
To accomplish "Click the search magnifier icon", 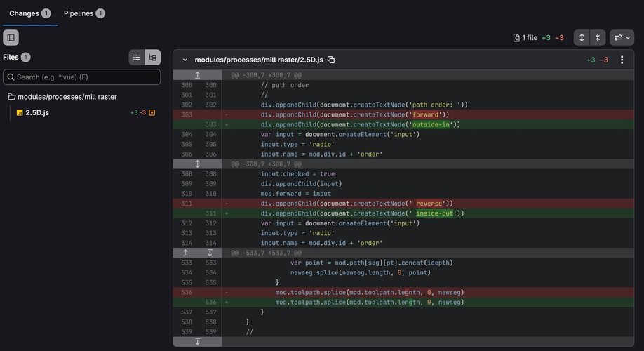I will 11,77.
